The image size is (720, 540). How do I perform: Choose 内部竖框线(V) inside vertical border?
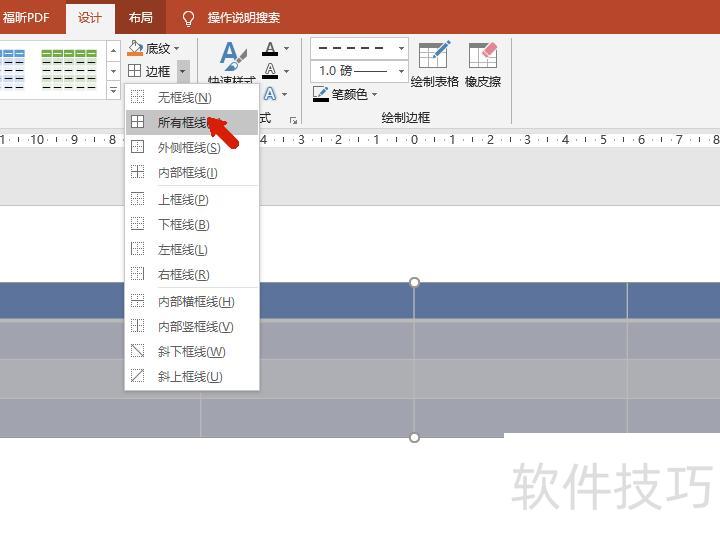[x=192, y=326]
